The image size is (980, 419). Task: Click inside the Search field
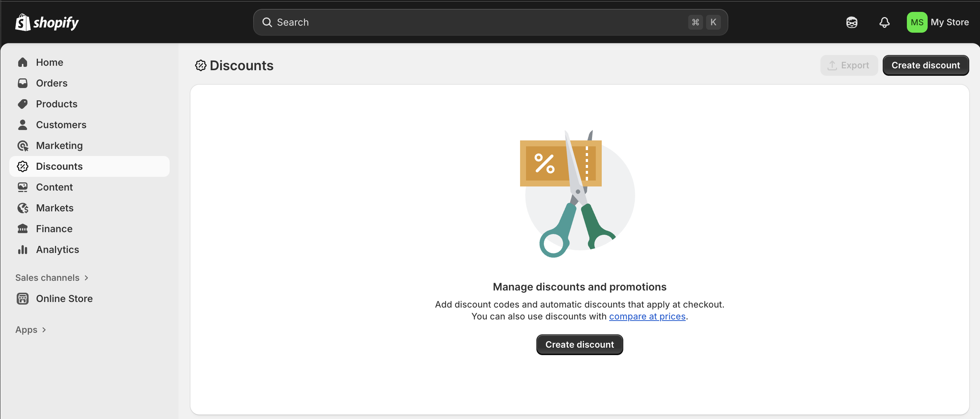[x=418, y=22]
